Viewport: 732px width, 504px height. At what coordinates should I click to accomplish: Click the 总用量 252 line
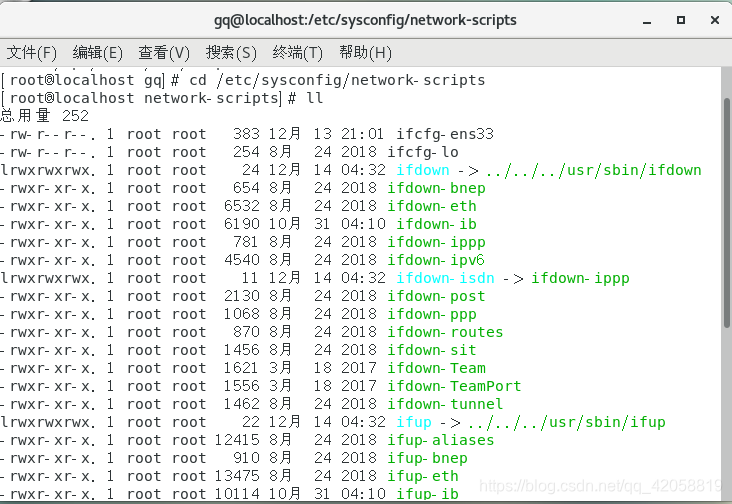44,116
